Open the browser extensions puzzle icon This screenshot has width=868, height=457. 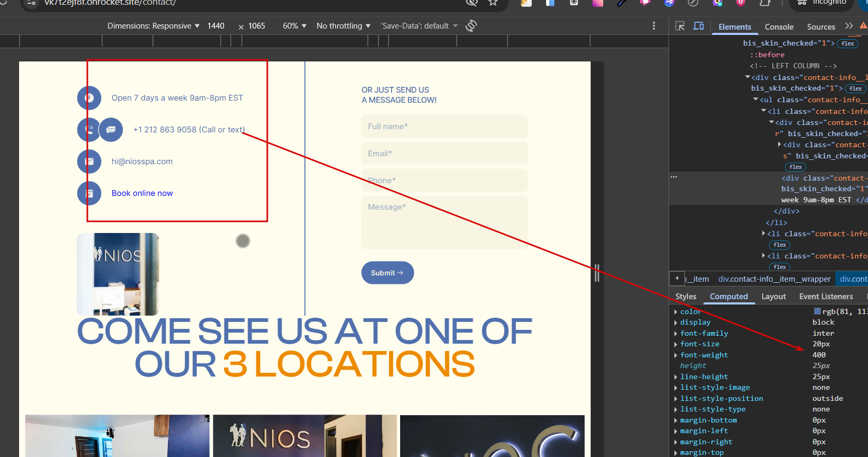pyautogui.click(x=764, y=3)
